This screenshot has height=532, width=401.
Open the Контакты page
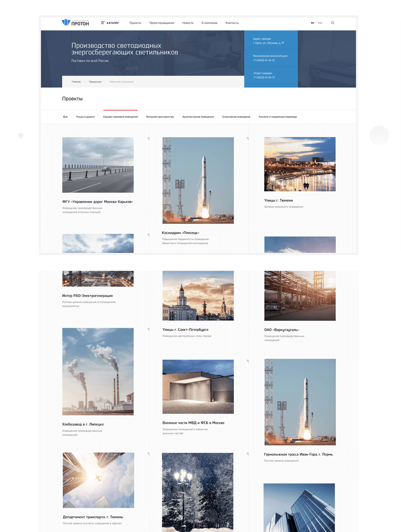(x=232, y=23)
